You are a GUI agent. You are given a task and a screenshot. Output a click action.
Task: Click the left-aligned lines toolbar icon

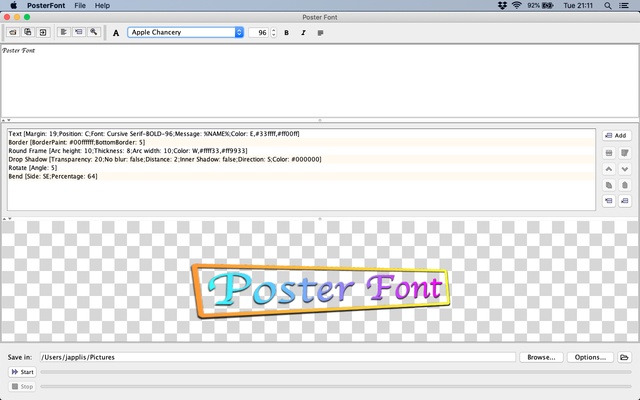point(63,32)
